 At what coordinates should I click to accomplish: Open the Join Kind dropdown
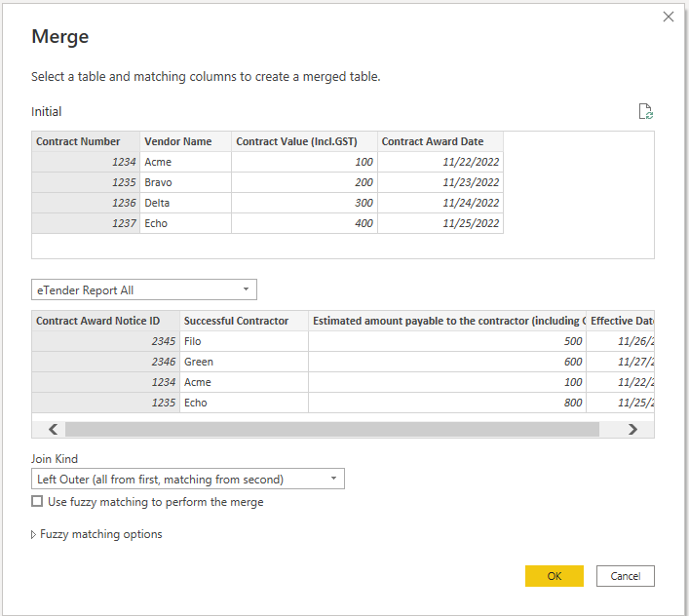(x=188, y=479)
